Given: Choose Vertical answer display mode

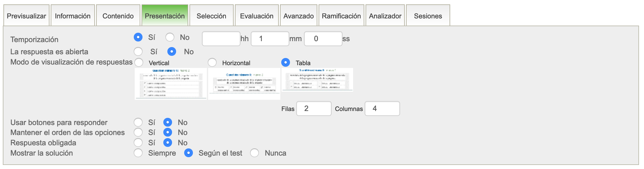Looking at the screenshot, I should [x=139, y=62].
